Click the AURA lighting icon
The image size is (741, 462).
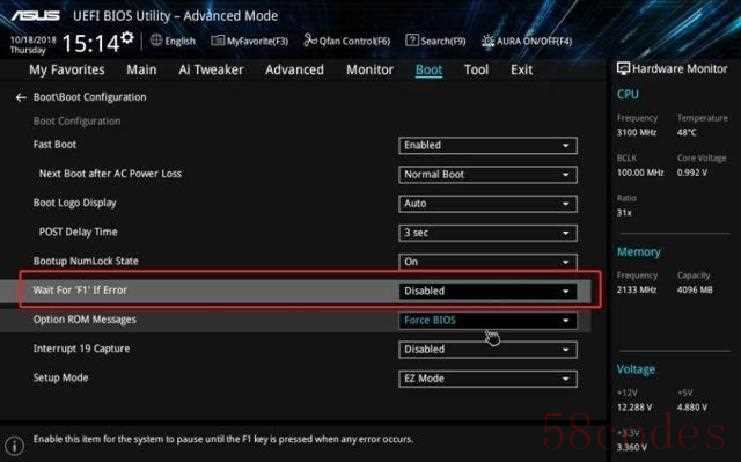point(488,41)
